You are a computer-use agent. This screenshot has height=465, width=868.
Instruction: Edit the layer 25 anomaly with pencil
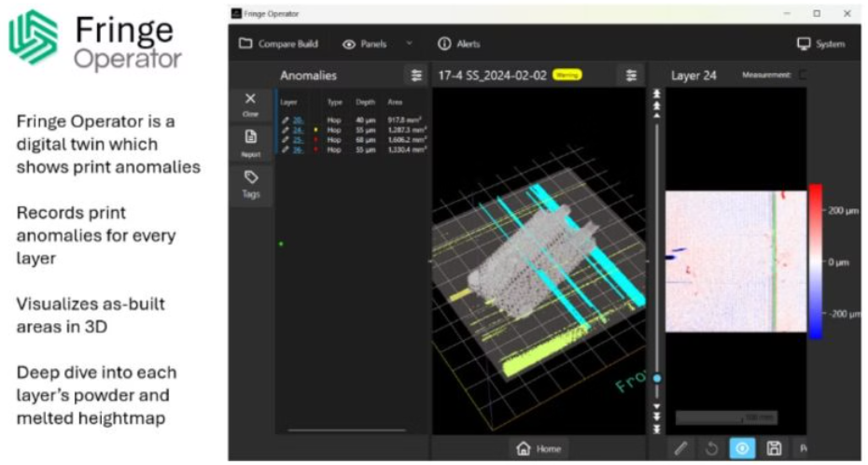(x=285, y=140)
